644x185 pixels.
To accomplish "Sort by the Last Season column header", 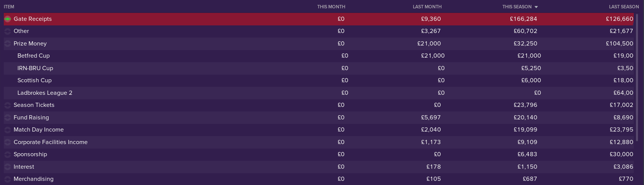I will 624,7.
